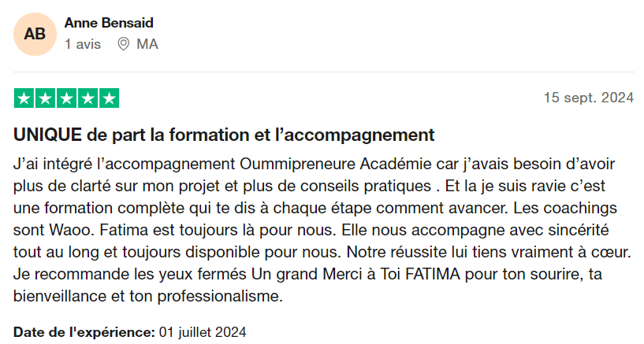644x344 pixels.
Task: Click the fifth green rating star
Action: (109, 98)
